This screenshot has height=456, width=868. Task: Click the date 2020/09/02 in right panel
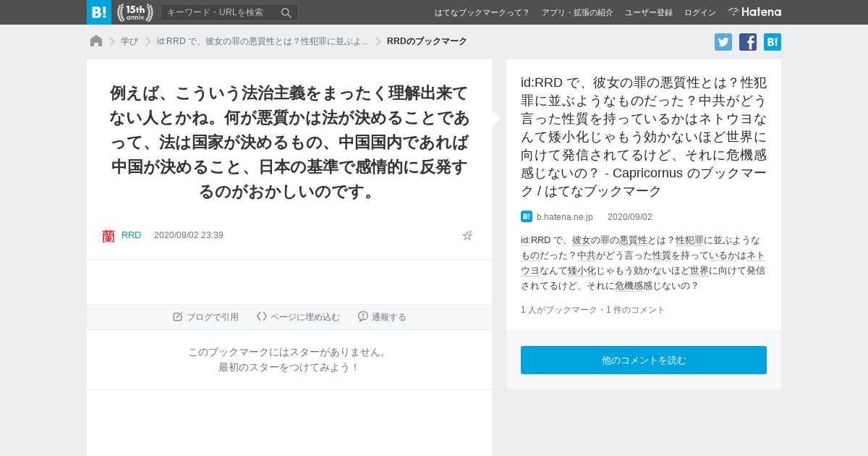coord(630,217)
